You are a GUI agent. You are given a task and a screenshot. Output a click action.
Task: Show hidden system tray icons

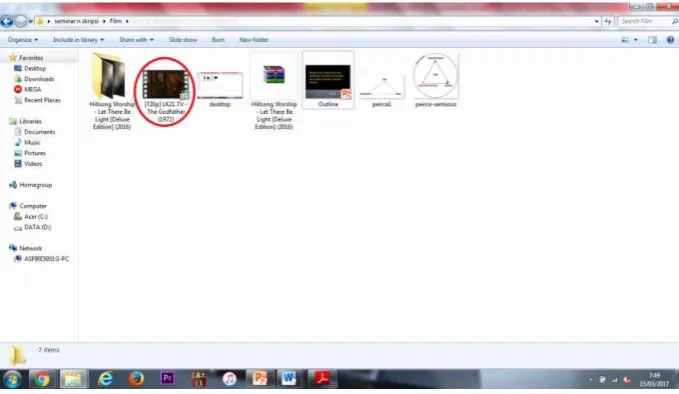pyautogui.click(x=591, y=380)
